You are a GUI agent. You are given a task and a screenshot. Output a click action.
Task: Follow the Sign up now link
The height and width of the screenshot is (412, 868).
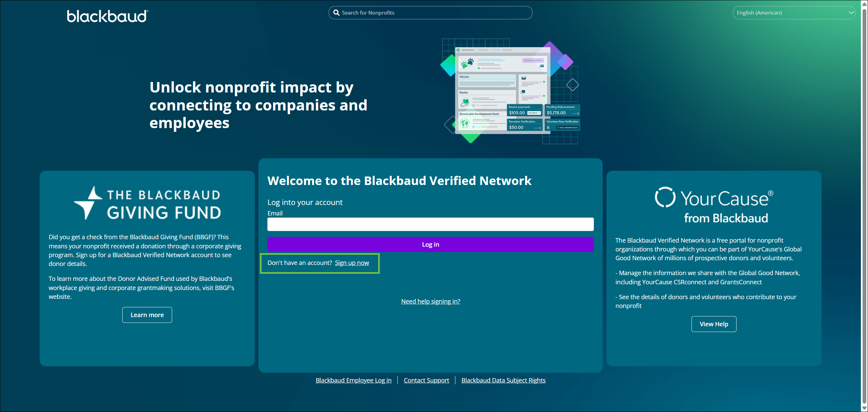click(x=352, y=263)
